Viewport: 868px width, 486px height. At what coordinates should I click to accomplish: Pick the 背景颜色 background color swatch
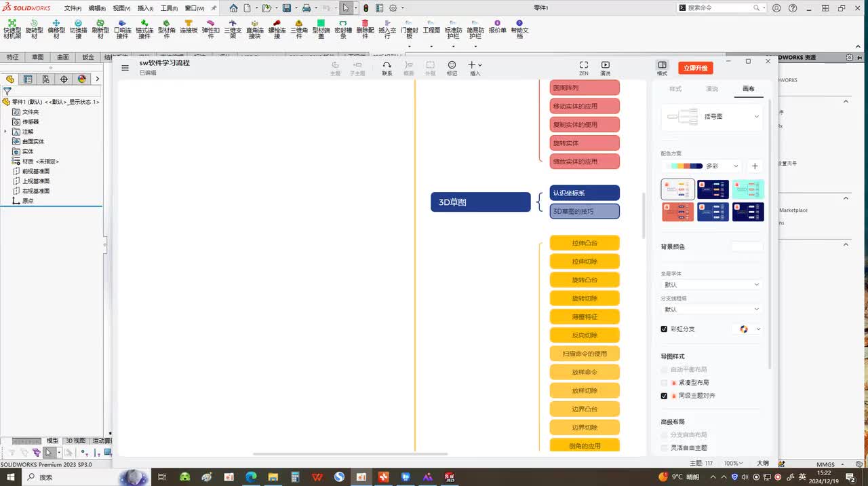tap(747, 246)
